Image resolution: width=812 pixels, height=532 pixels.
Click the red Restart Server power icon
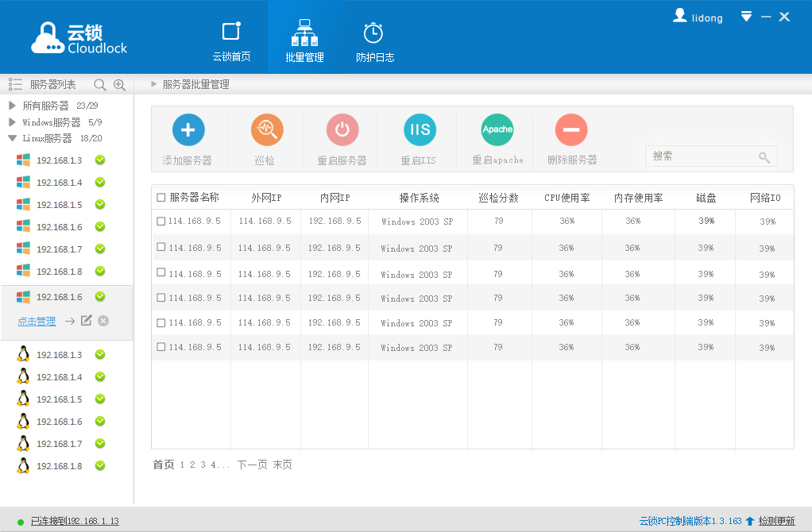342,129
